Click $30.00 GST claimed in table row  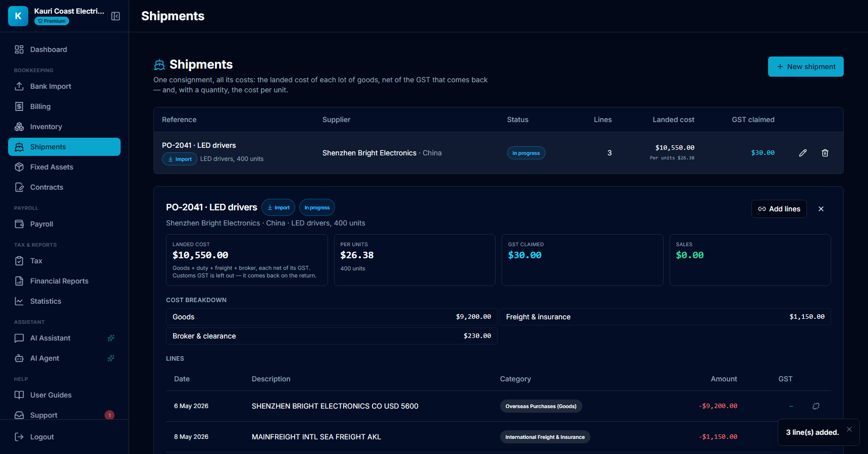point(763,153)
